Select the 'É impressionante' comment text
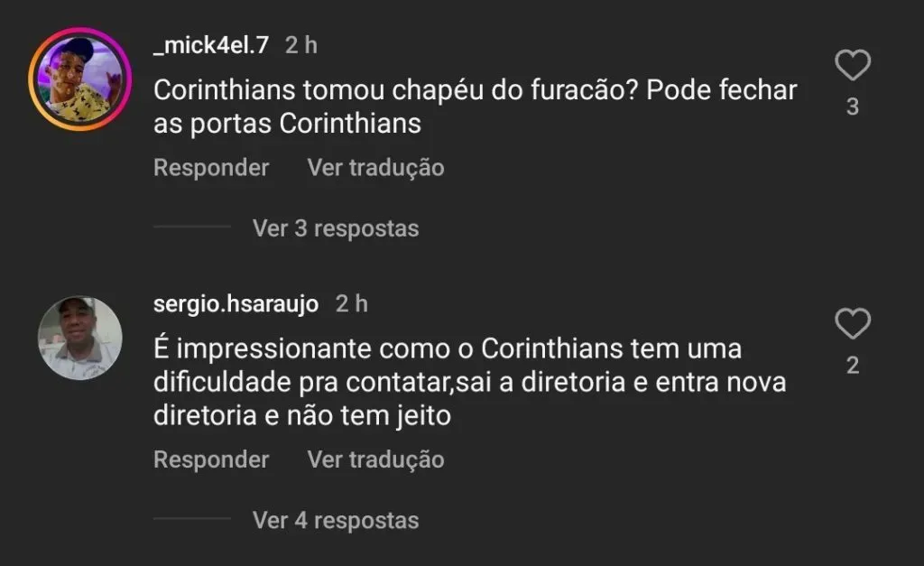Viewport: 924px width, 566px height. (469, 383)
